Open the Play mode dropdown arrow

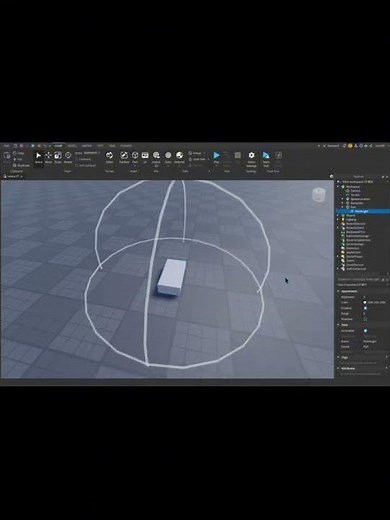coord(217,166)
